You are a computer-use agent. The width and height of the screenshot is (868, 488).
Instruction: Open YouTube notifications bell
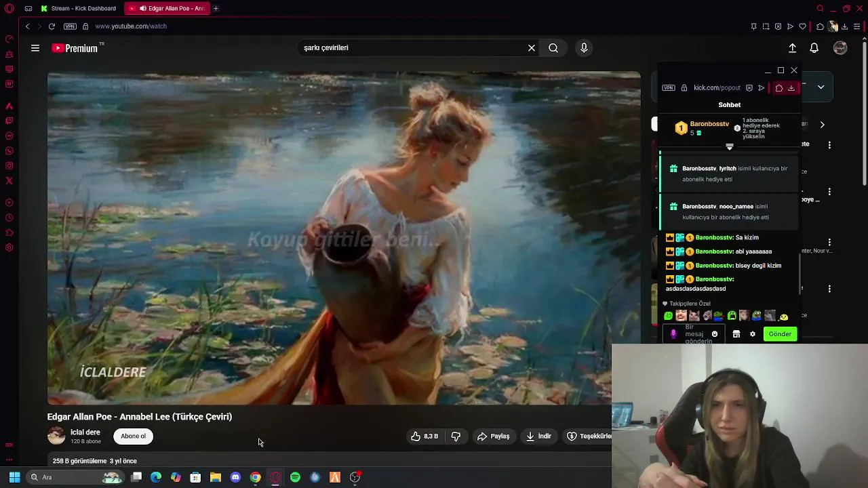click(814, 48)
